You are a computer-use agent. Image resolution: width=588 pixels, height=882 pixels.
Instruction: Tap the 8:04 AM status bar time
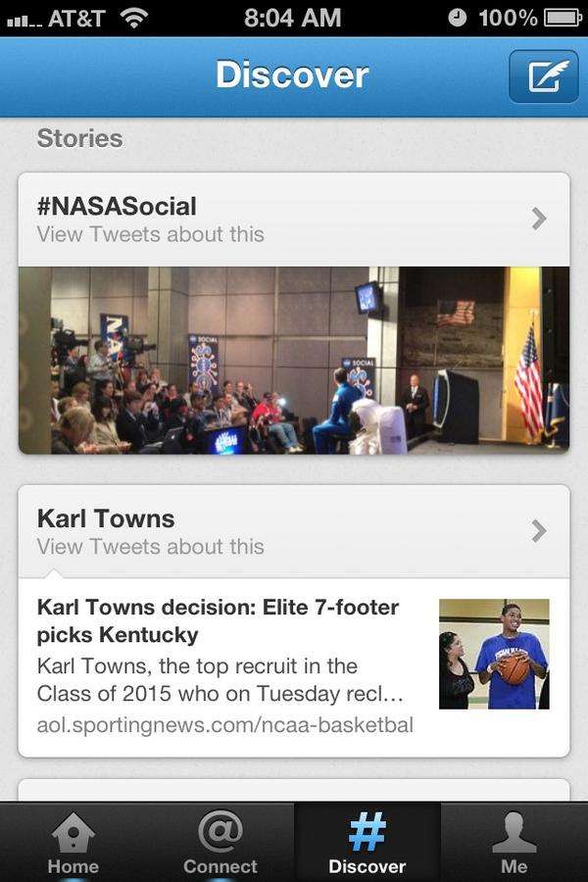pos(293,18)
